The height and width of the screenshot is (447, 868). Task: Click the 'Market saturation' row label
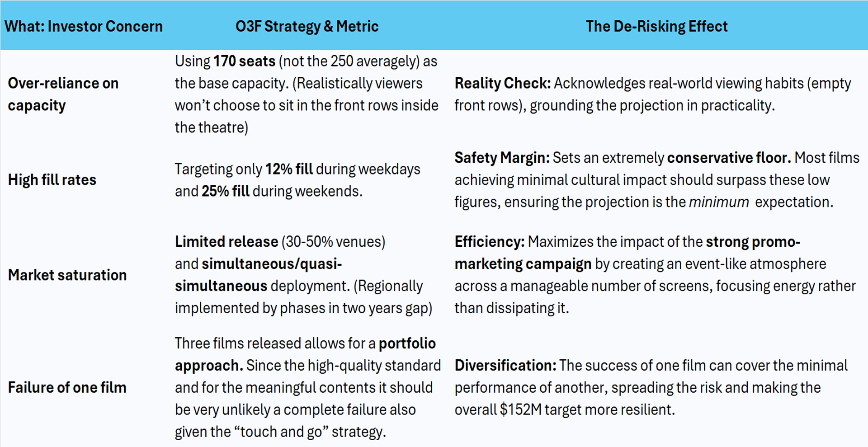[67, 275]
